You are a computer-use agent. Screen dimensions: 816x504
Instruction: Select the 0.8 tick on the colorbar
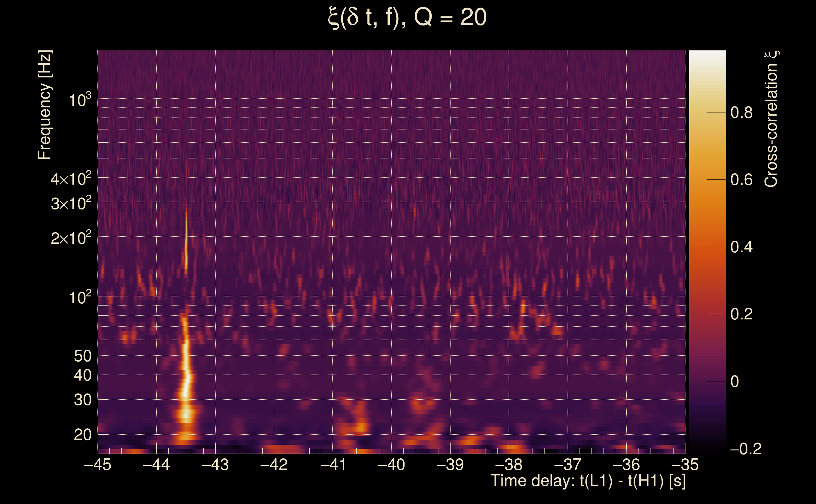(x=741, y=113)
